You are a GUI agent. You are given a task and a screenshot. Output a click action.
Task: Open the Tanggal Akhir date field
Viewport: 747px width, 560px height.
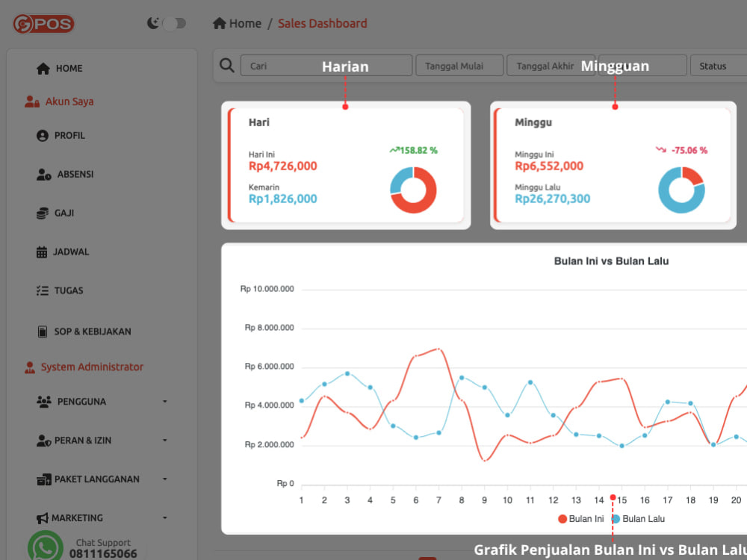551,65
